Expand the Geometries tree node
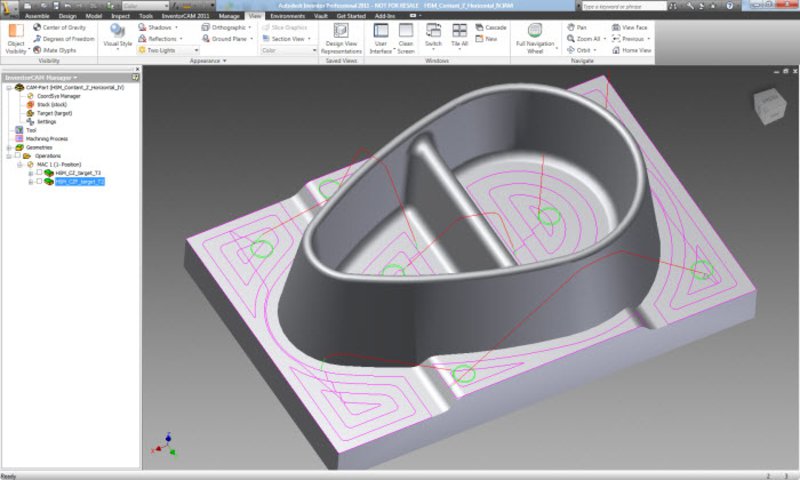This screenshot has width=800, height=480. [7, 147]
